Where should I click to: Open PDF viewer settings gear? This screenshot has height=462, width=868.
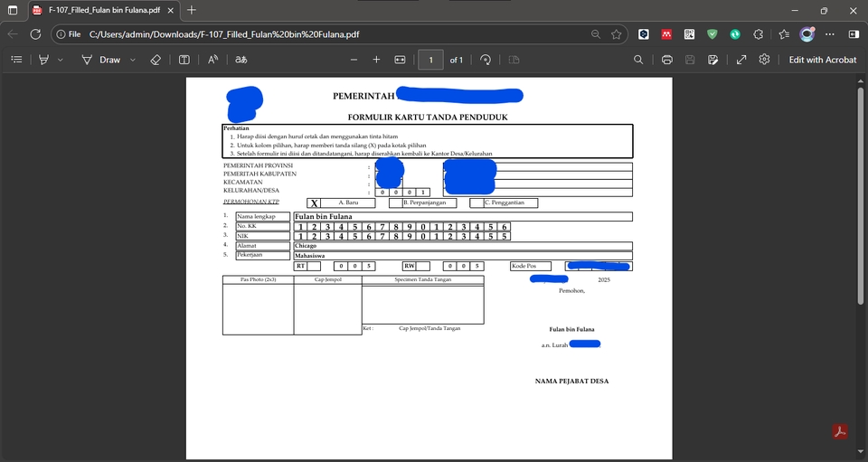click(x=764, y=60)
